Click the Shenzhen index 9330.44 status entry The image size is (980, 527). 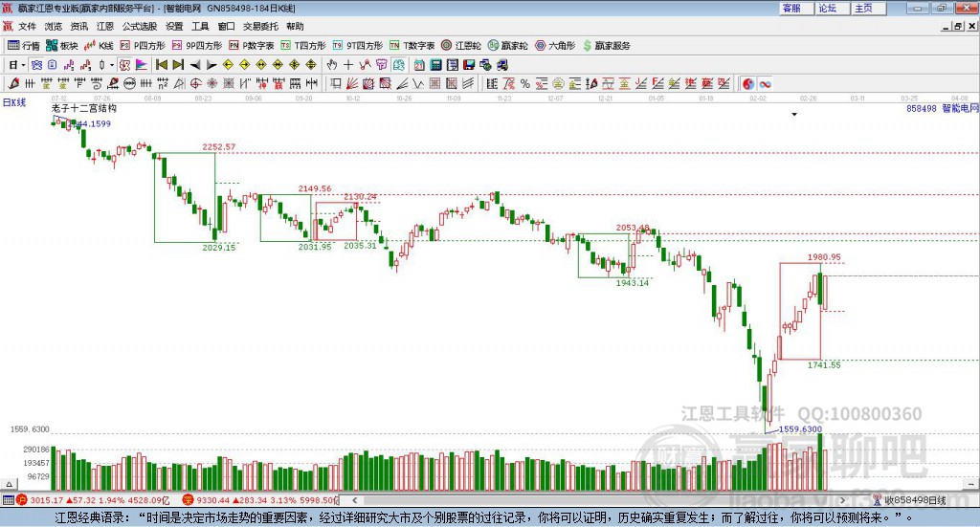259,500
